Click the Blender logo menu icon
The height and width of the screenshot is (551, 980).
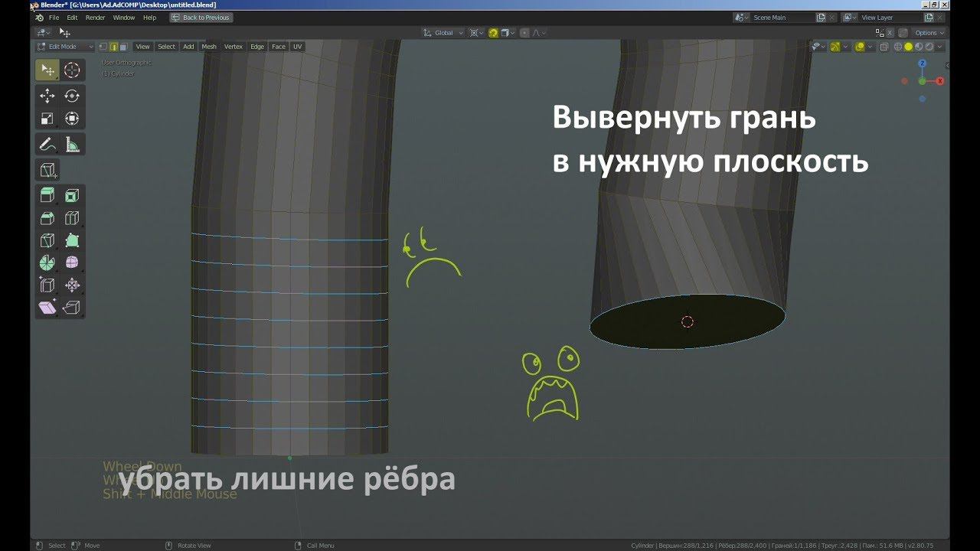[x=39, y=18]
